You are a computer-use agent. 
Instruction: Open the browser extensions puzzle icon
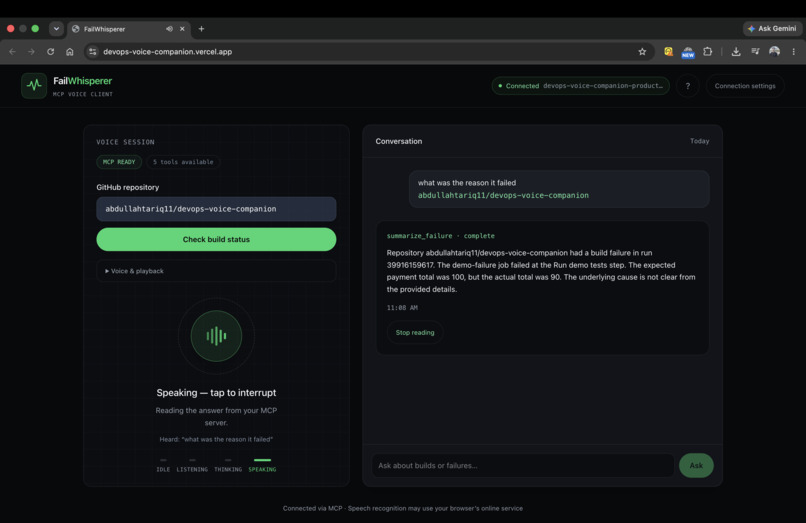pyautogui.click(x=708, y=51)
